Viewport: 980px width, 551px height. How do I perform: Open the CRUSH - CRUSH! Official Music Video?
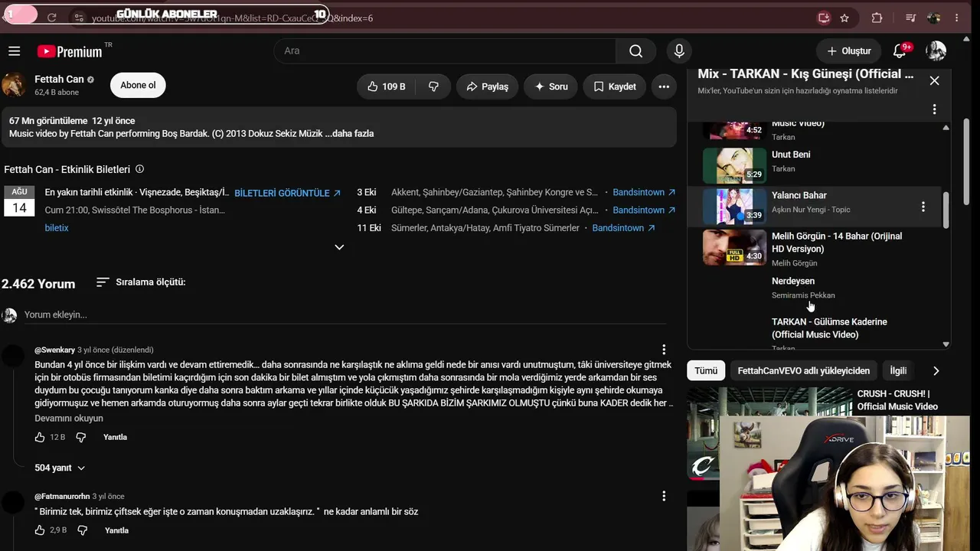[x=897, y=400]
